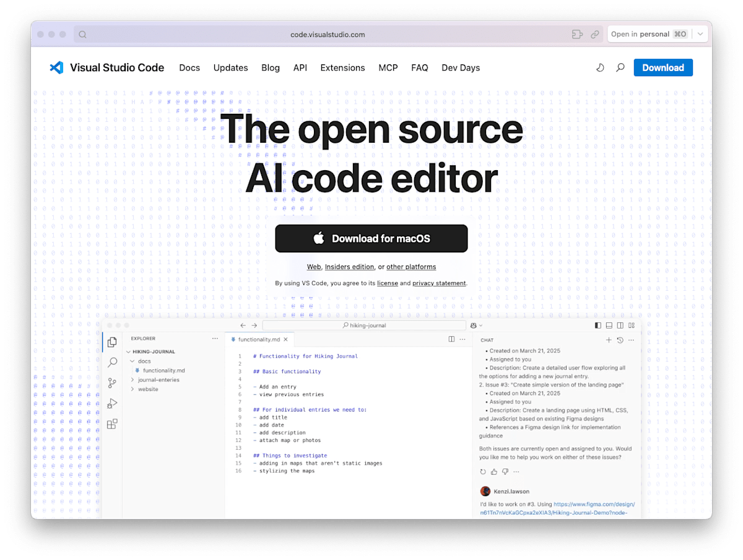Expand the website folder
Viewport: 743px width, 560px height.
click(x=133, y=389)
